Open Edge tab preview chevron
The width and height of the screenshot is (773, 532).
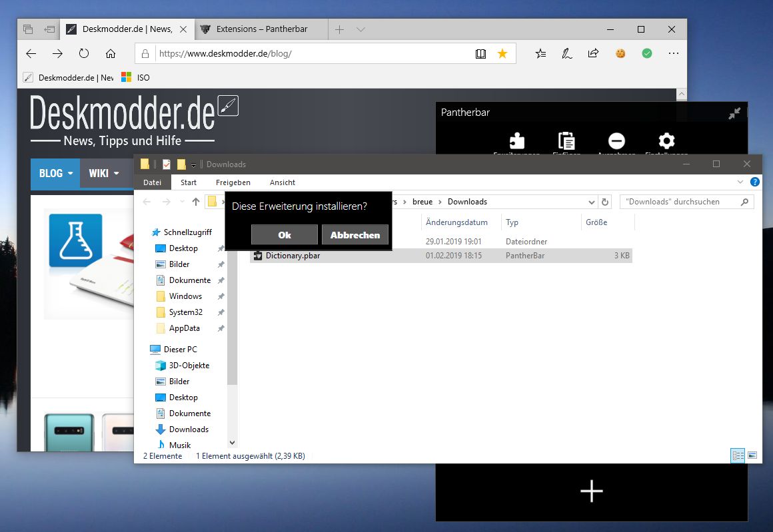[x=361, y=29]
